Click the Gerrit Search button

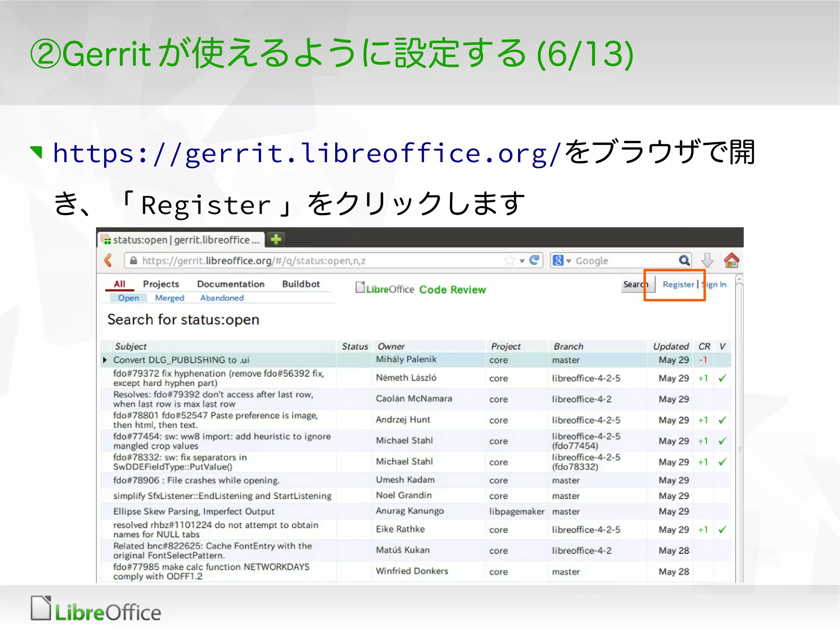point(638,284)
